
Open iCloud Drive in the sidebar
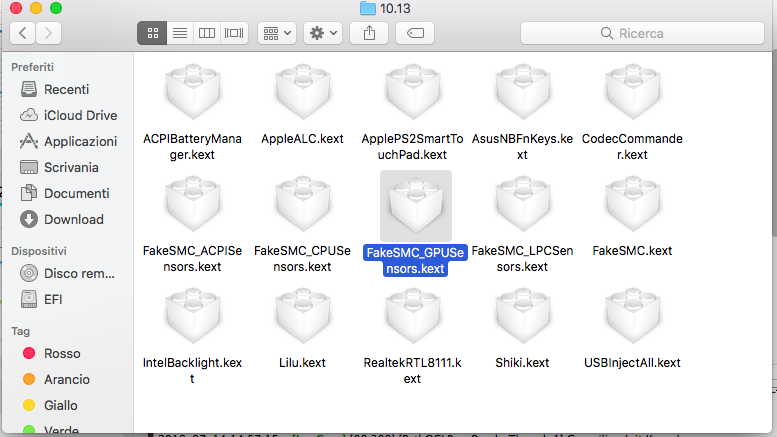67,115
